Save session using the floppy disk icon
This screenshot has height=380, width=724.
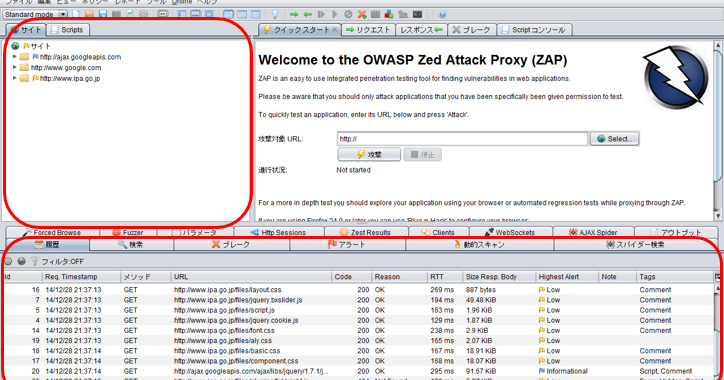pos(103,14)
